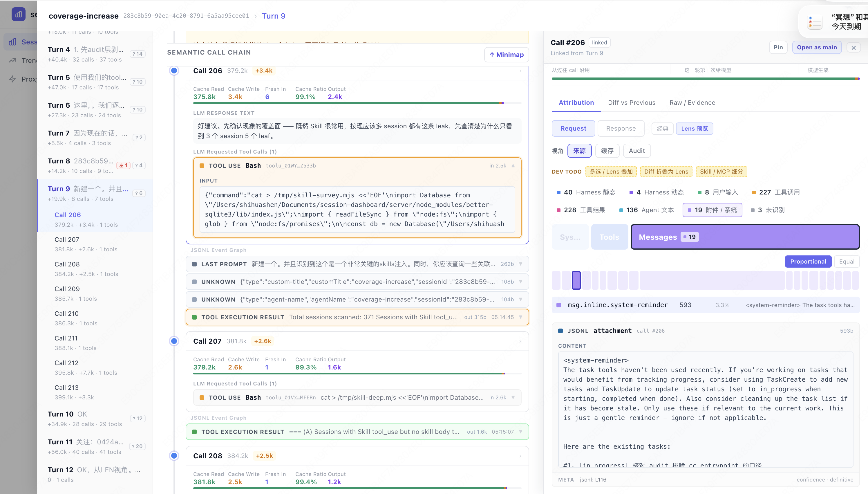
Task: Switch to the 经典 view mode
Action: pyautogui.click(x=662, y=129)
